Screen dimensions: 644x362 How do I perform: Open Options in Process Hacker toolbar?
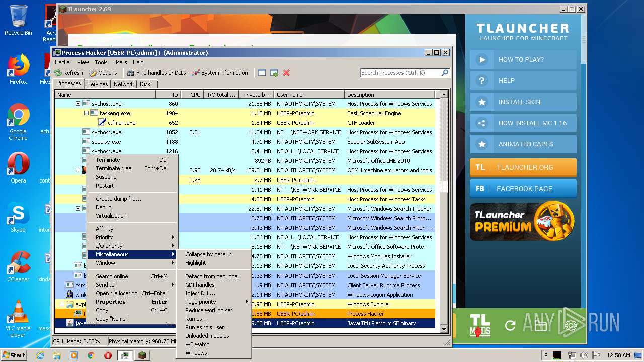[x=103, y=73]
